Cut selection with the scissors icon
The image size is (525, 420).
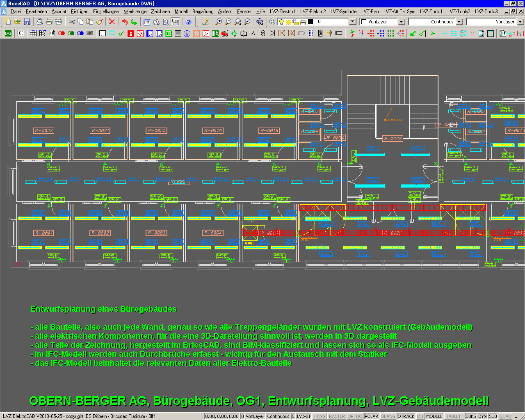tap(71, 22)
